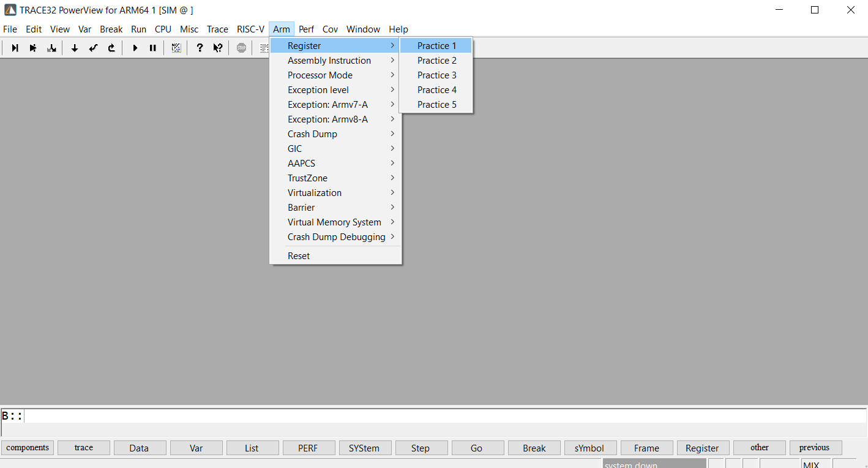This screenshot has height=468, width=868.
Task: Choose Reset in the Arm menu
Action: click(335, 256)
